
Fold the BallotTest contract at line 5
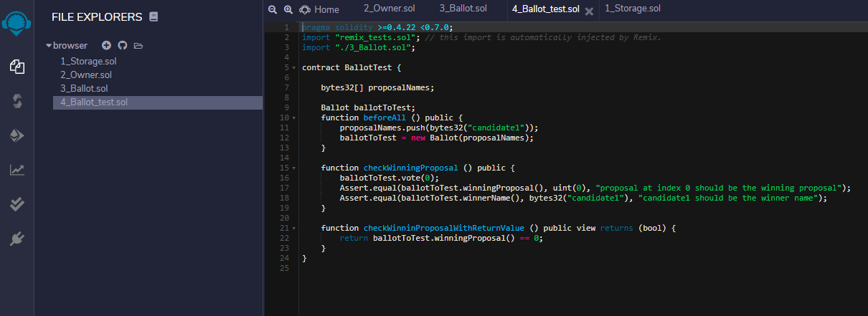[294, 67]
